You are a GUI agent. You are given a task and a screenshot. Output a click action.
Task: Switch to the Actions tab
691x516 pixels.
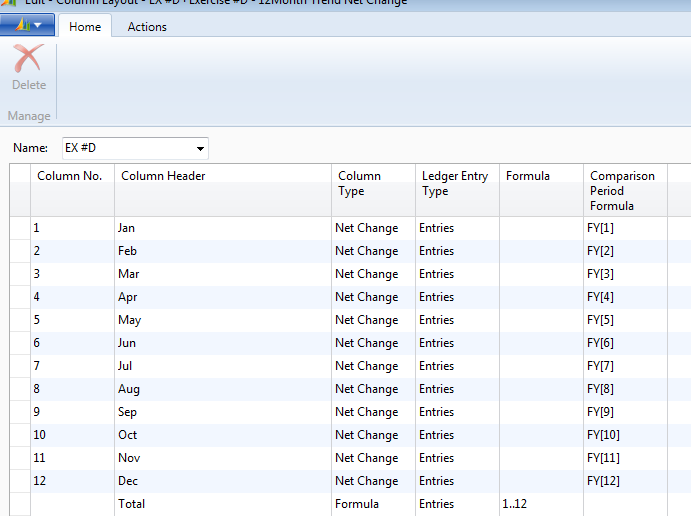point(147,27)
